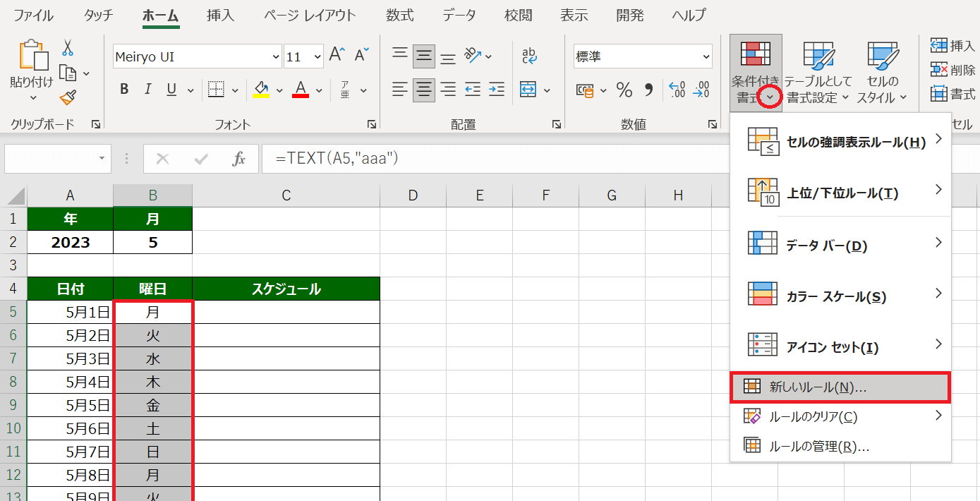Click the insert function fx icon

pos(239,159)
